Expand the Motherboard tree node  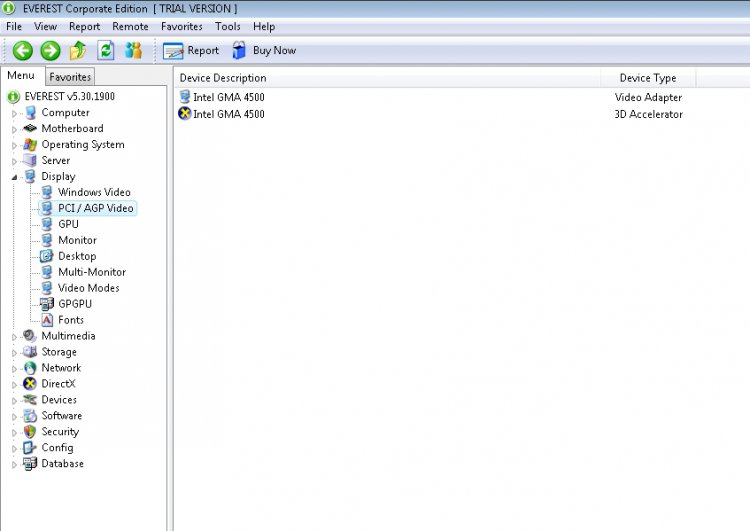click(x=14, y=130)
